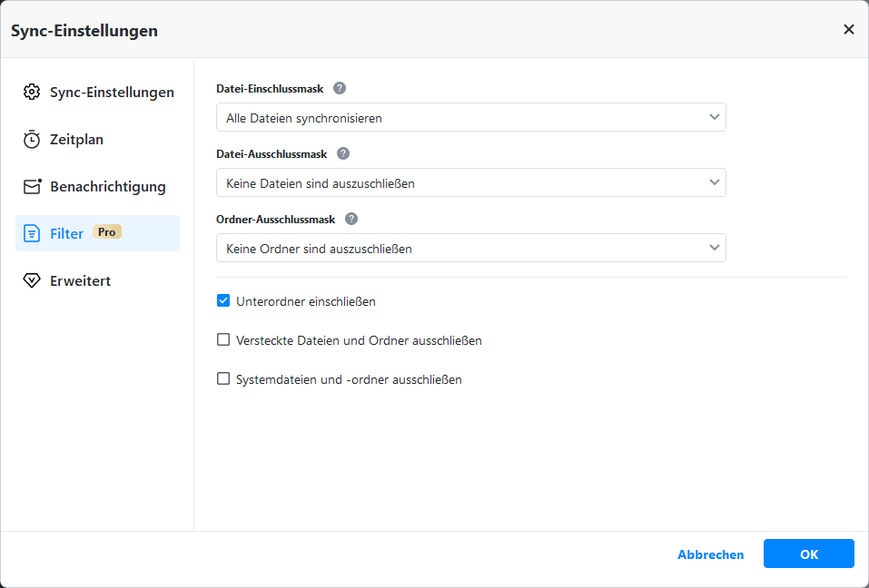Image resolution: width=869 pixels, height=588 pixels.
Task: Click the Filter sidebar icon
Action: point(33,233)
